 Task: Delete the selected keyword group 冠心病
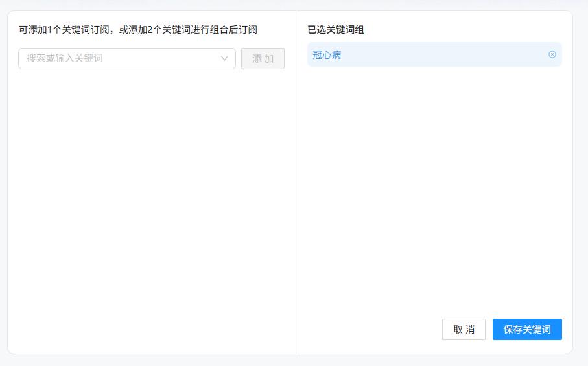pyautogui.click(x=552, y=54)
